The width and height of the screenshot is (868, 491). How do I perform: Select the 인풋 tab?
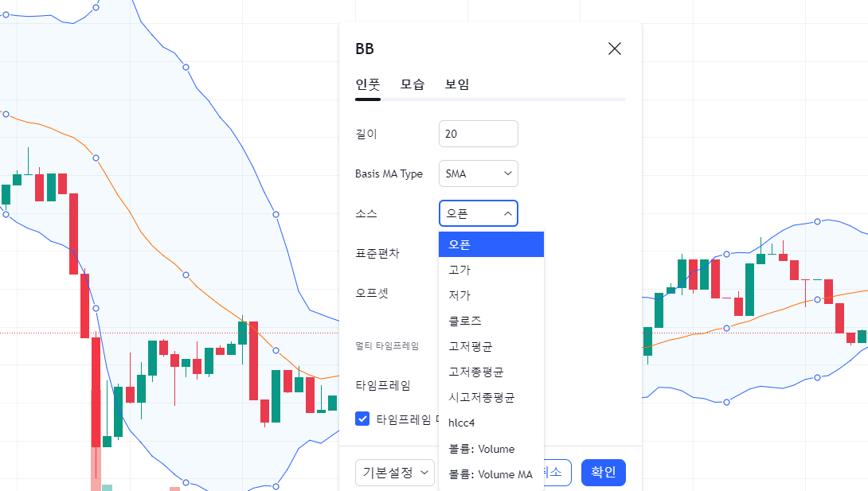coord(368,84)
